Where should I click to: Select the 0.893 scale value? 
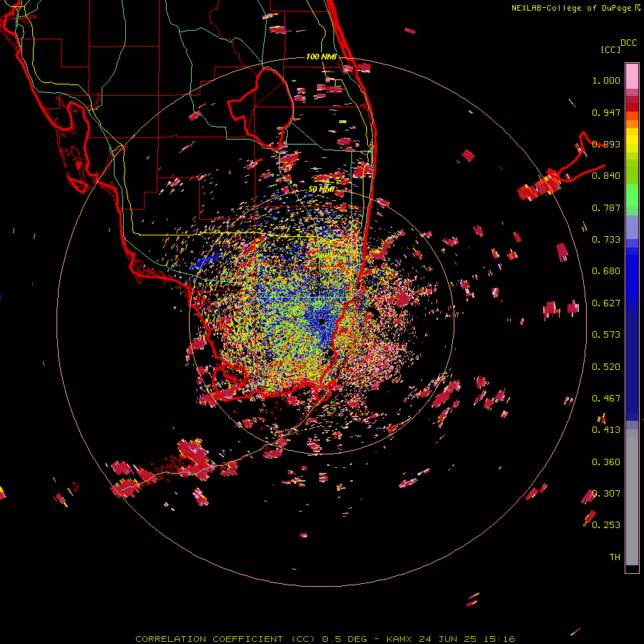[606, 144]
